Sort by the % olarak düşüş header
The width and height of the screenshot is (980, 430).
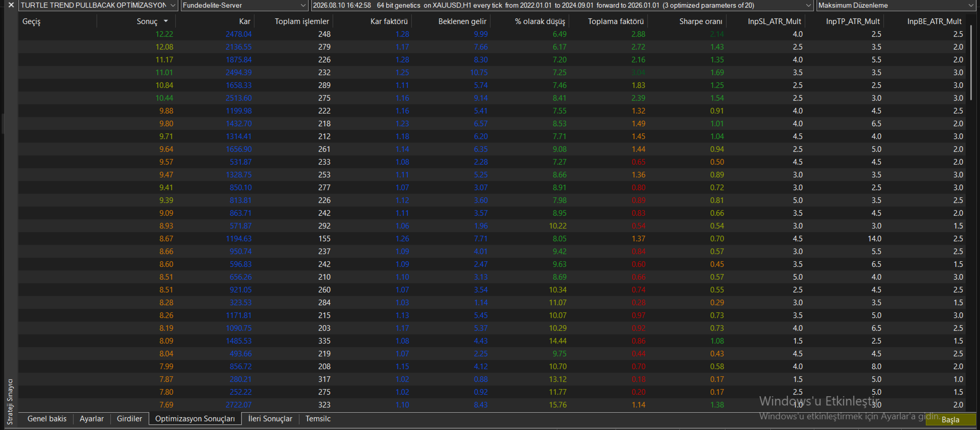540,21
